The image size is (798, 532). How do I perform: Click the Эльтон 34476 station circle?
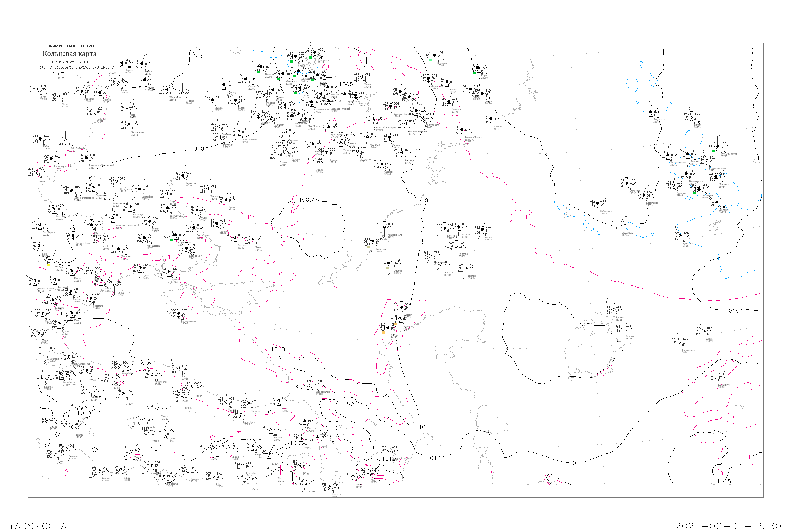coord(391,263)
